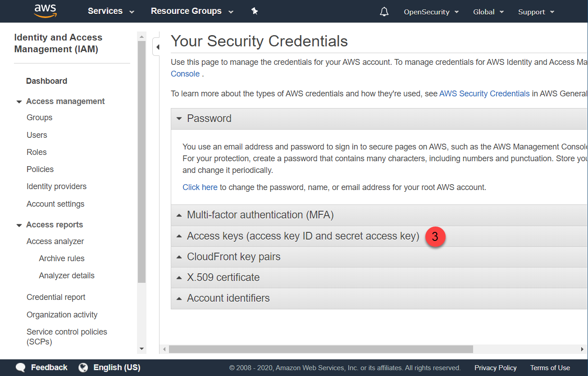
Task: Expand the Access keys section
Action: coord(379,236)
